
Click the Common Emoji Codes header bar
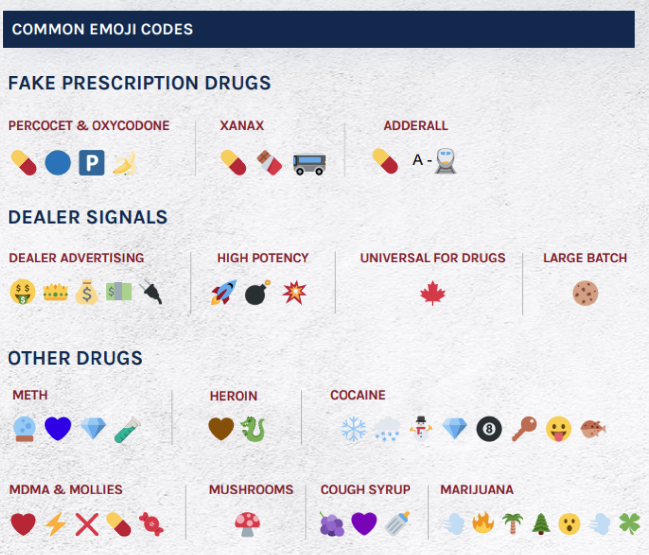(x=318, y=29)
